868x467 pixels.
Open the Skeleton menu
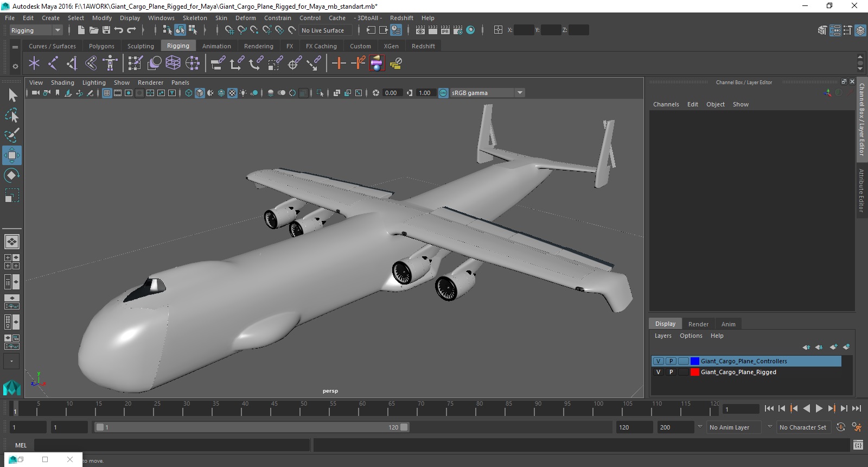point(195,18)
